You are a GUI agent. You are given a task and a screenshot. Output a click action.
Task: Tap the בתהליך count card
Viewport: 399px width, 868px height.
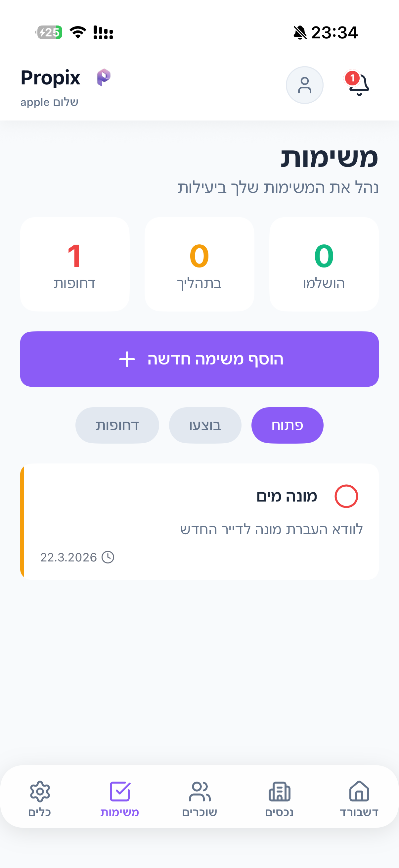[199, 264]
